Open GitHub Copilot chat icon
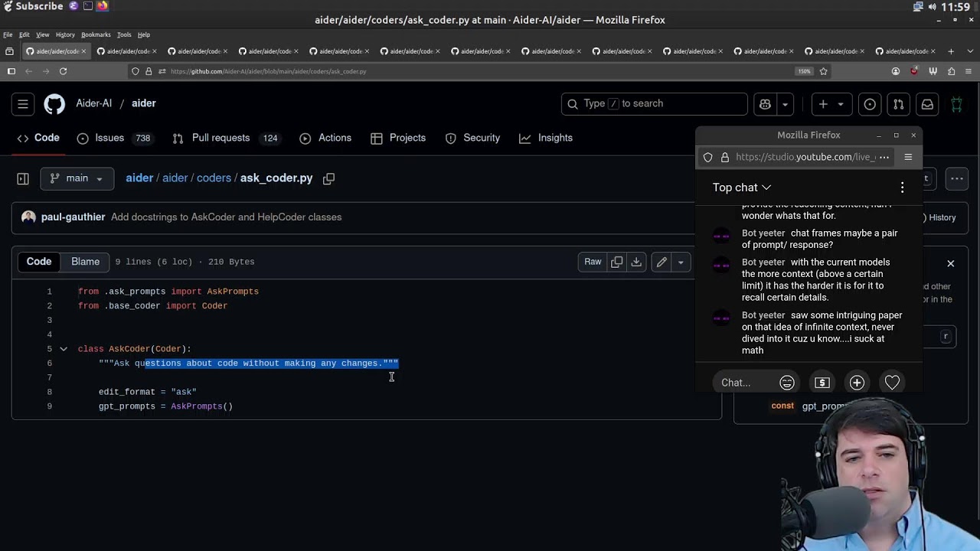Viewport: 980px width, 551px height. 765,104
